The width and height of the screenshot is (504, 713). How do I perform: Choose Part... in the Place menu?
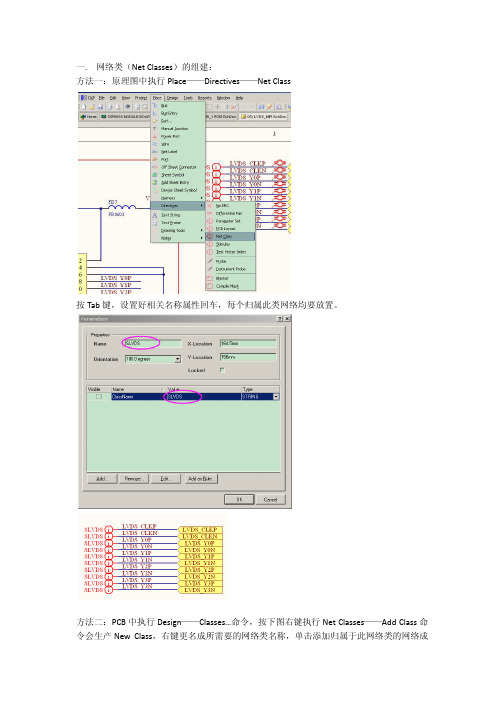pos(178,121)
